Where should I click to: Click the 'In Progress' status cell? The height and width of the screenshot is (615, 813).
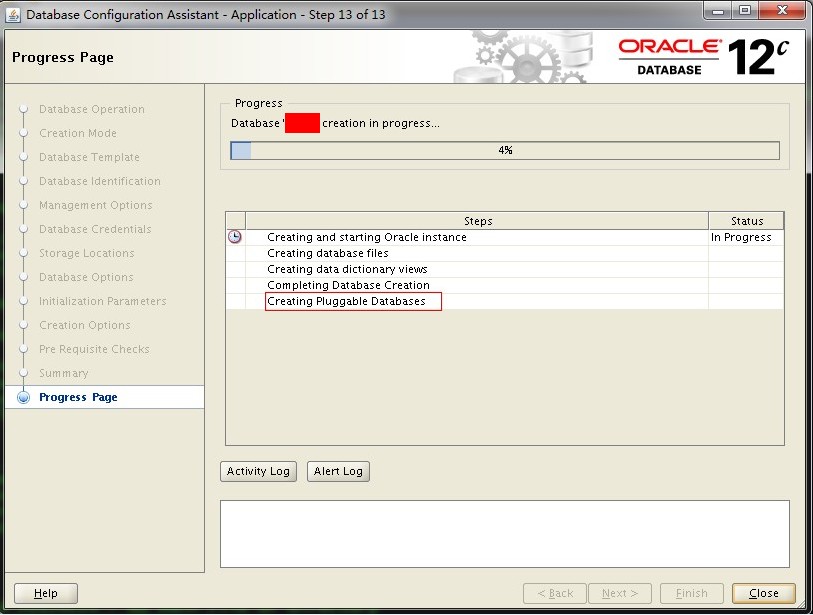(746, 237)
